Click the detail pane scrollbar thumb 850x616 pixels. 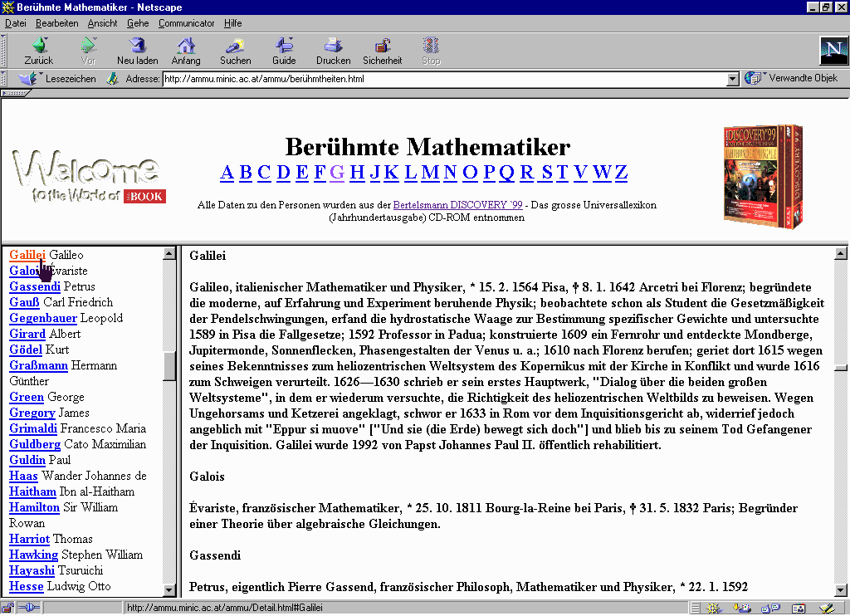[x=840, y=368]
